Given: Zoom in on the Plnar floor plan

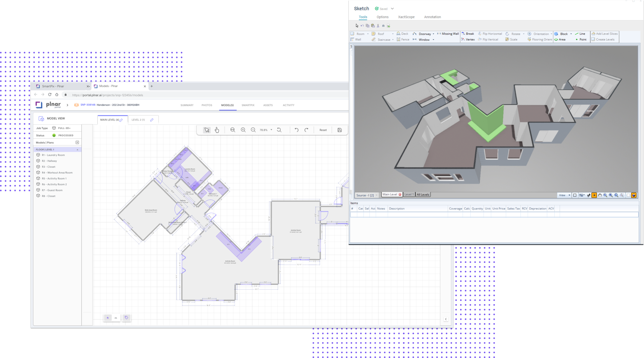Looking at the screenshot, I should (243, 130).
